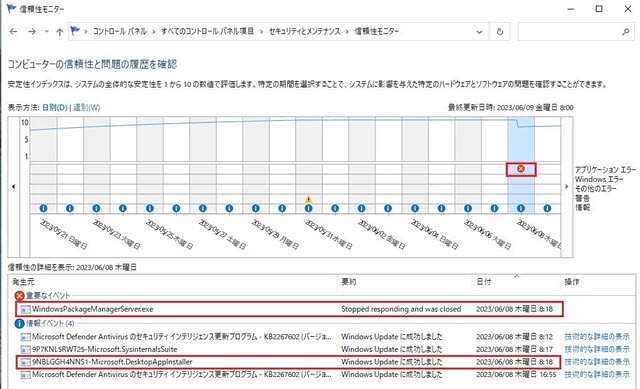Open 技術的な詳細の表示 for SysinternalsSuite update
Viewport: 640px width, 389px height.
coord(597,349)
